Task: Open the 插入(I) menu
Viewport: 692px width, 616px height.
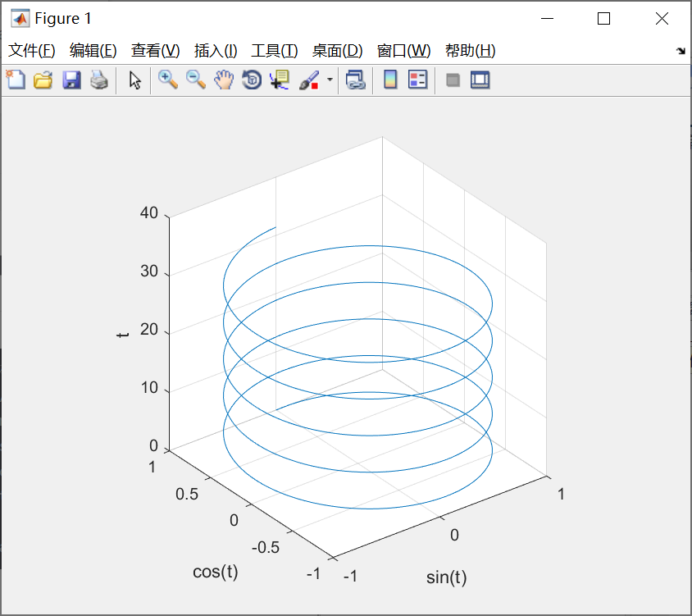Action: pyautogui.click(x=215, y=50)
